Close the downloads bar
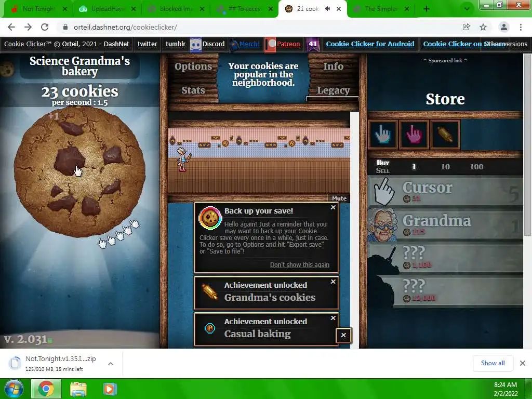The height and width of the screenshot is (399, 532). click(523, 363)
